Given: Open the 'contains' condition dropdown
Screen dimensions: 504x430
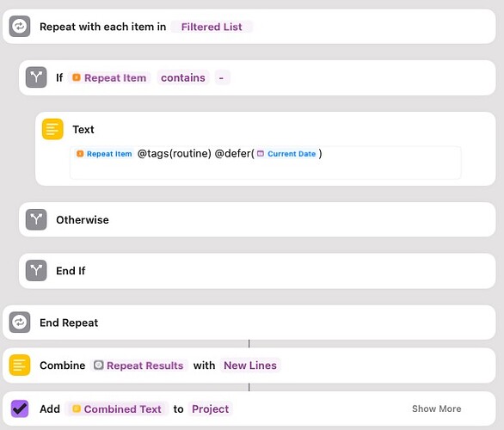Looking at the screenshot, I should [x=183, y=77].
